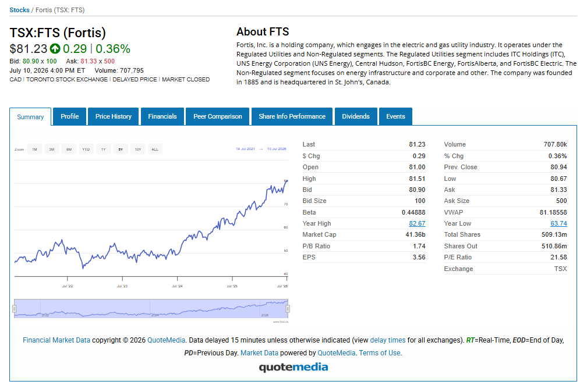Click the 14 Jul 2021 start date field
Screen dimensions: 587x392
tap(245, 149)
